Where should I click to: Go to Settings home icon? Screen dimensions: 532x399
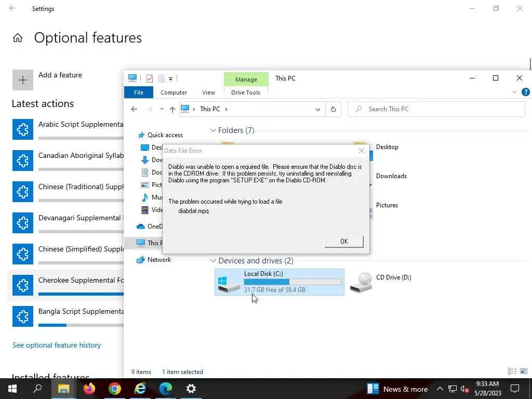18,37
